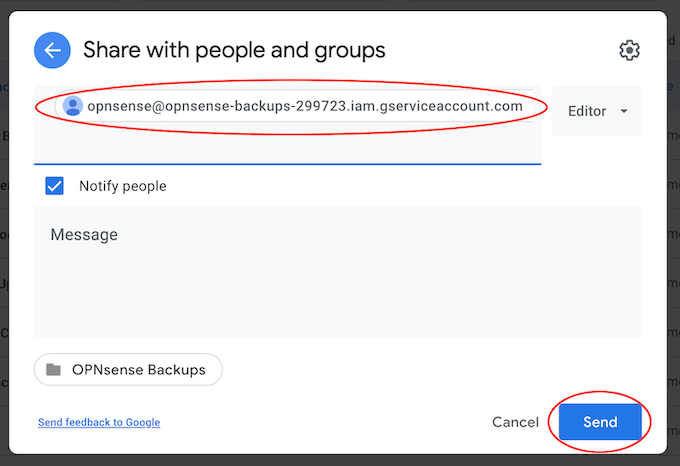Click the "Notify people" label text

coord(123,186)
